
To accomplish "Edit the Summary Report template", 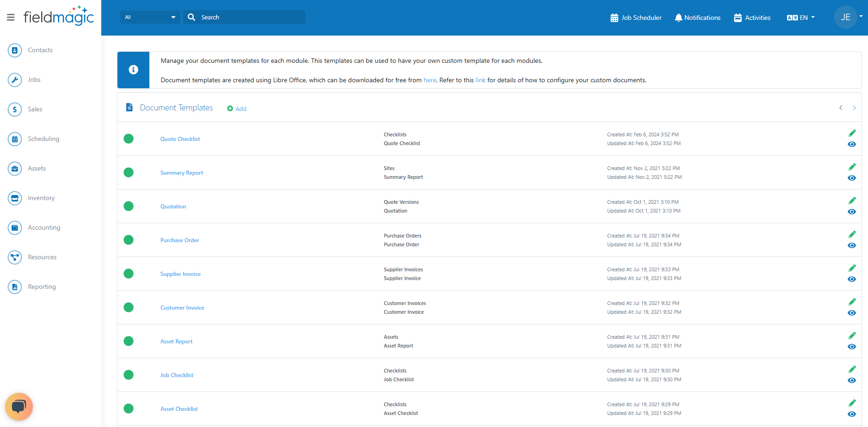I will coord(852,167).
